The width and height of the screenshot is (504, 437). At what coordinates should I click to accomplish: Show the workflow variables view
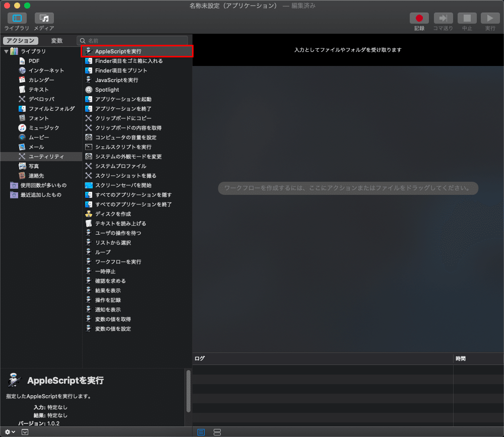[x=217, y=432]
